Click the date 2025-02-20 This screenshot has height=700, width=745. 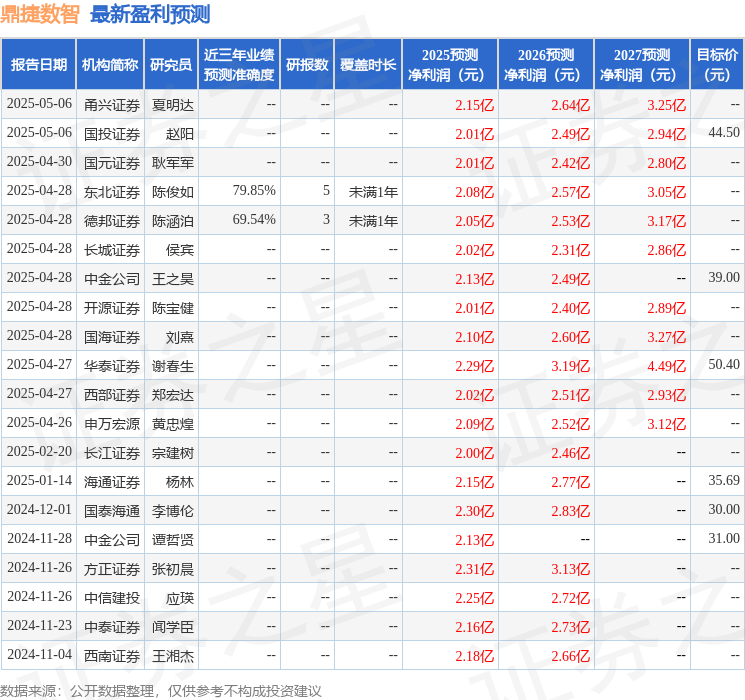[x=39, y=451]
